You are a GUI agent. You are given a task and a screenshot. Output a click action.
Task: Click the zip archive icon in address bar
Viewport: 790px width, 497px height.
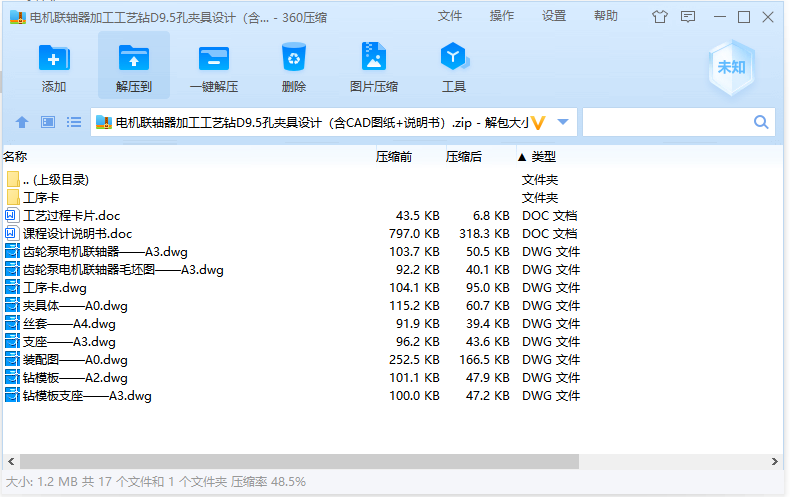pos(104,122)
